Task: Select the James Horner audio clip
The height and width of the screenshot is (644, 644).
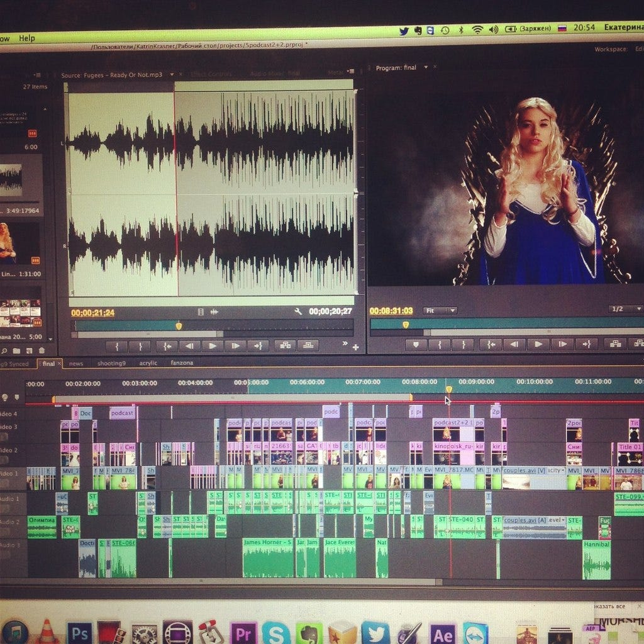Action: (268, 557)
